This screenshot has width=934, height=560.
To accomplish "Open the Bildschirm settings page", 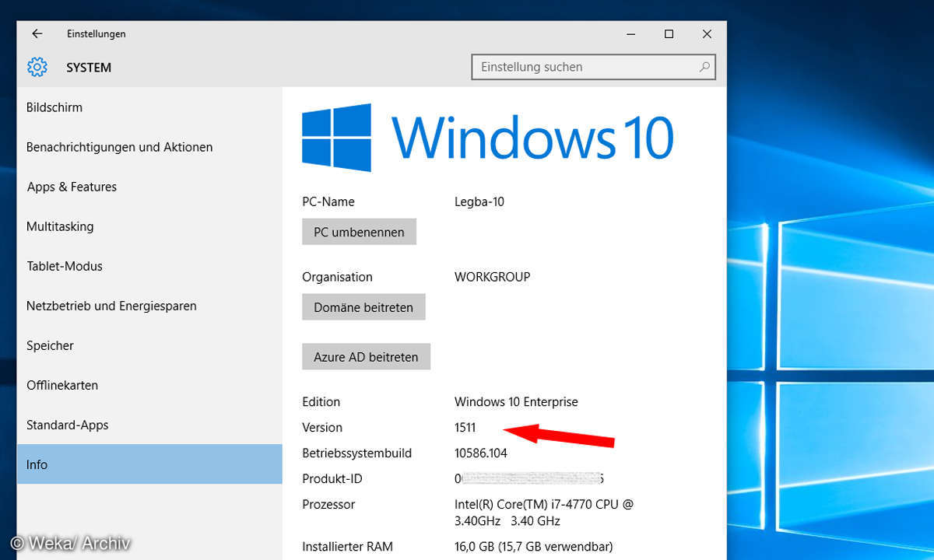I will (149, 107).
